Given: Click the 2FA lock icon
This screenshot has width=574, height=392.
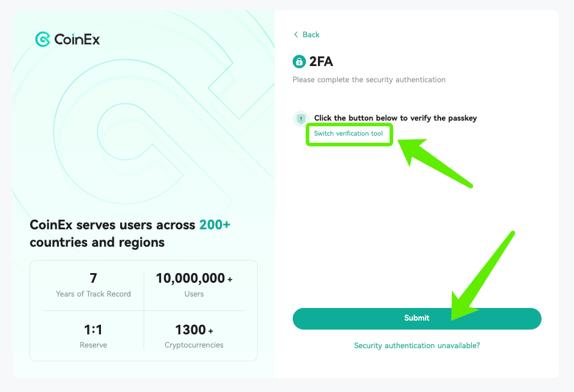Looking at the screenshot, I should (299, 61).
